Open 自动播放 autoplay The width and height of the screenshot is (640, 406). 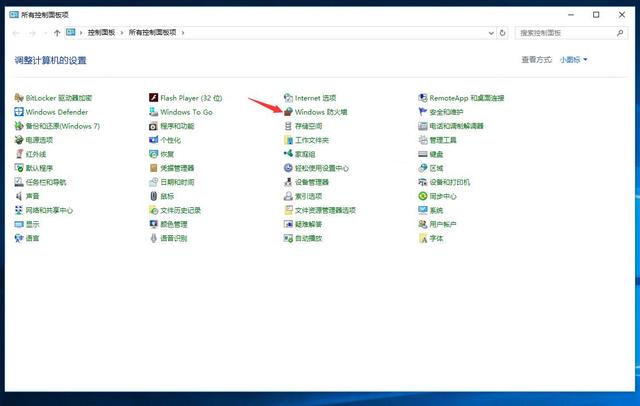[303, 238]
